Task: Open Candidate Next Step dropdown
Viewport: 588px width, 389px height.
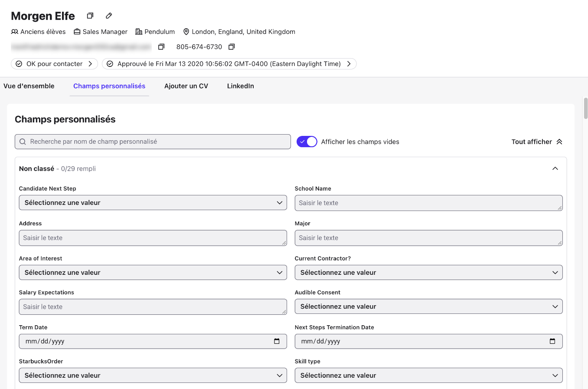Action: click(x=153, y=203)
